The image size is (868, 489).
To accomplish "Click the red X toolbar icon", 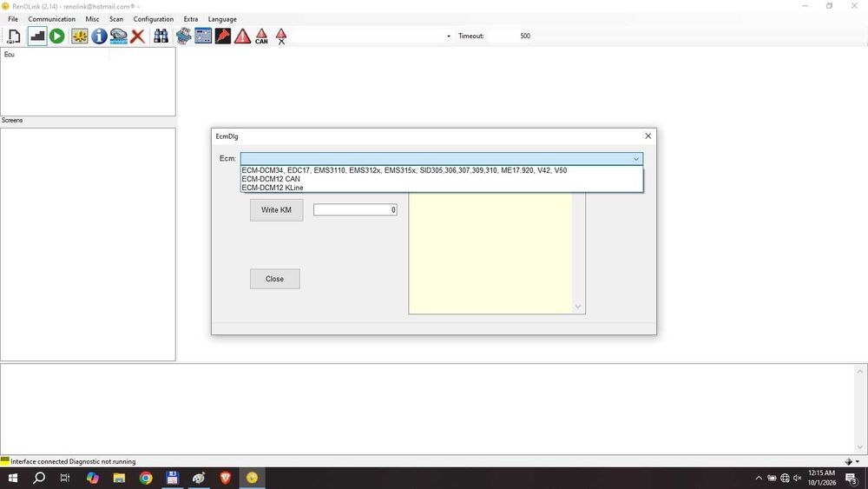I will coord(138,36).
